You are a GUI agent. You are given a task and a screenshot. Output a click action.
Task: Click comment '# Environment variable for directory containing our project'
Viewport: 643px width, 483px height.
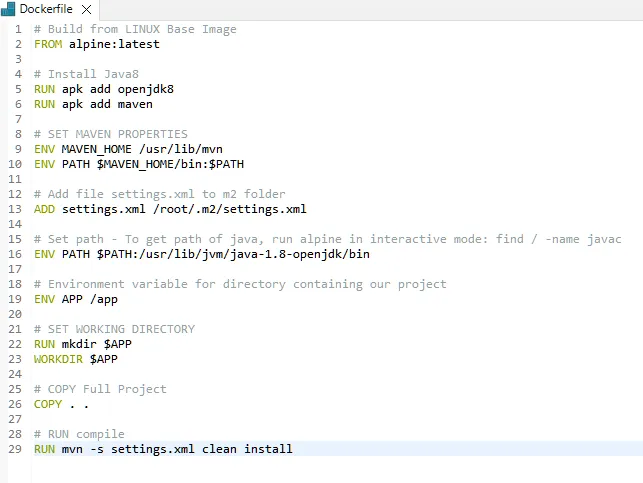pos(240,284)
